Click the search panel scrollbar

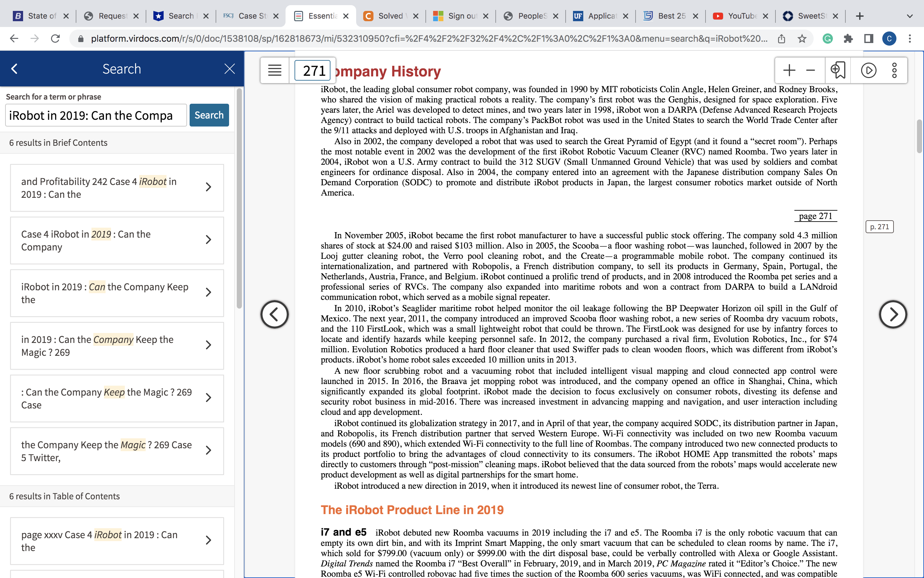point(239,198)
